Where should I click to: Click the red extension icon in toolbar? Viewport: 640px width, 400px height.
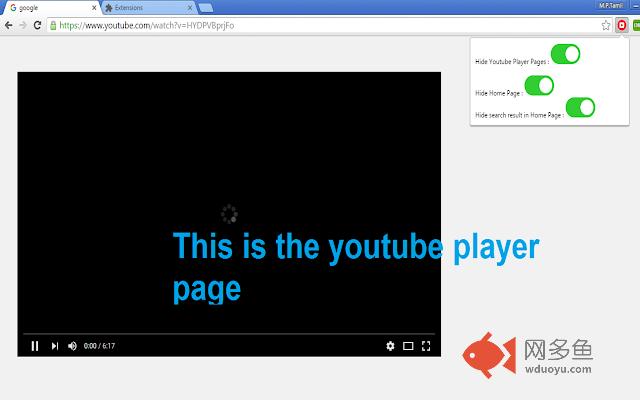(622, 25)
